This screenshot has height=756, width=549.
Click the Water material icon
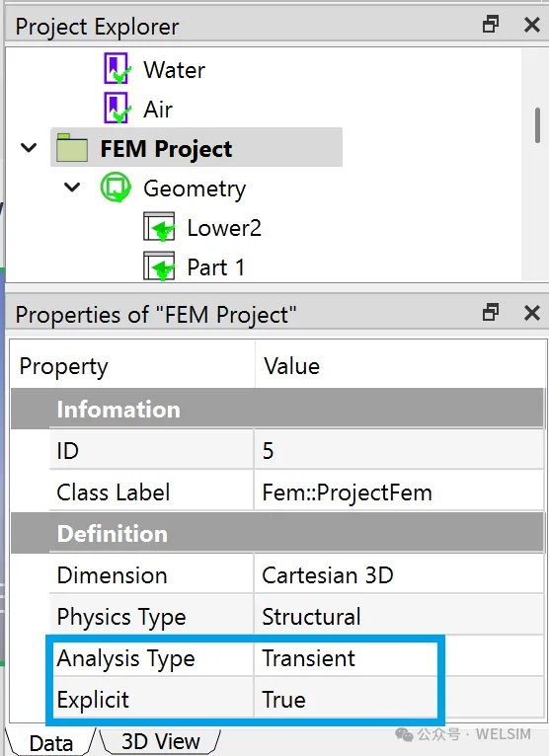[x=117, y=69]
